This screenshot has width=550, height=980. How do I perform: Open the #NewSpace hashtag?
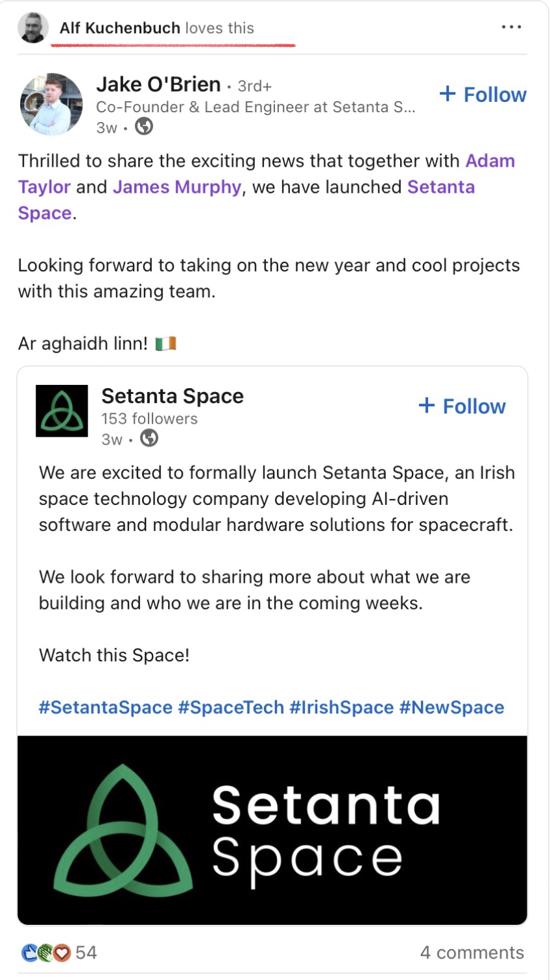click(451, 707)
